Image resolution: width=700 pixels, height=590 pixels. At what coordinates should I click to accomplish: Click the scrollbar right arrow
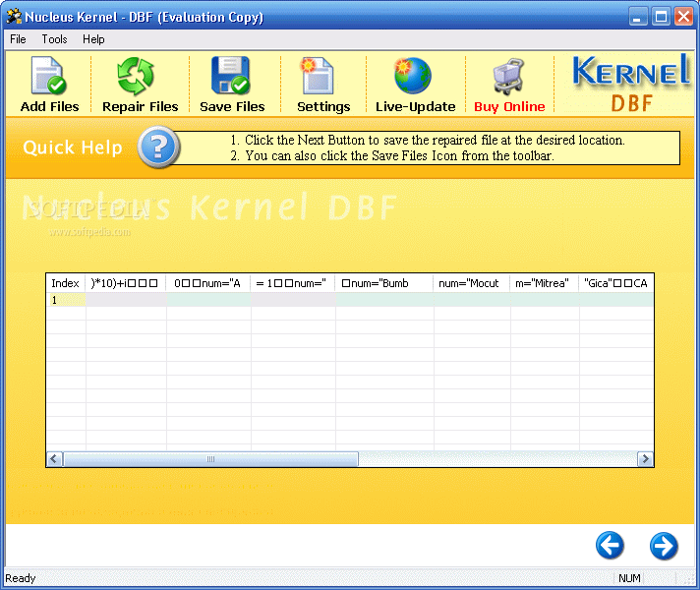[x=645, y=458]
